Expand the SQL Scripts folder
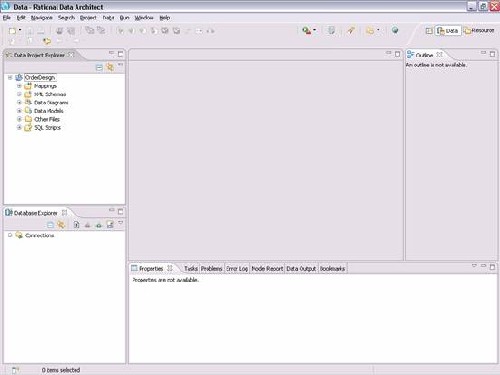The height and width of the screenshot is (375, 500). click(19, 127)
